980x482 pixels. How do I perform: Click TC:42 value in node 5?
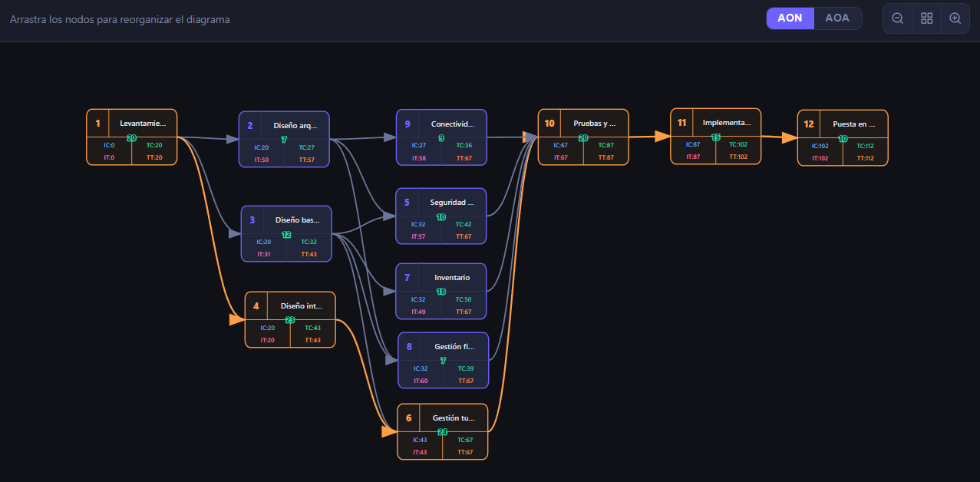point(464,224)
